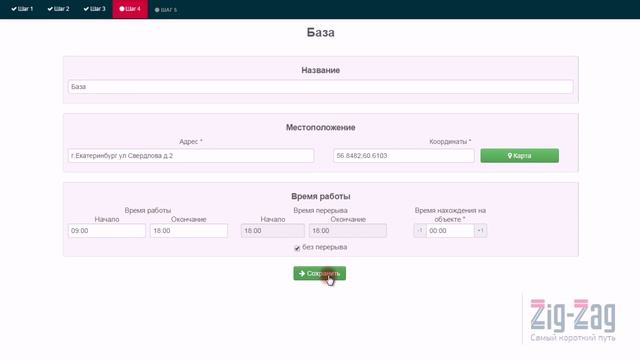Click the Название section heading
Screen dimensions: 640x360
tap(320, 70)
